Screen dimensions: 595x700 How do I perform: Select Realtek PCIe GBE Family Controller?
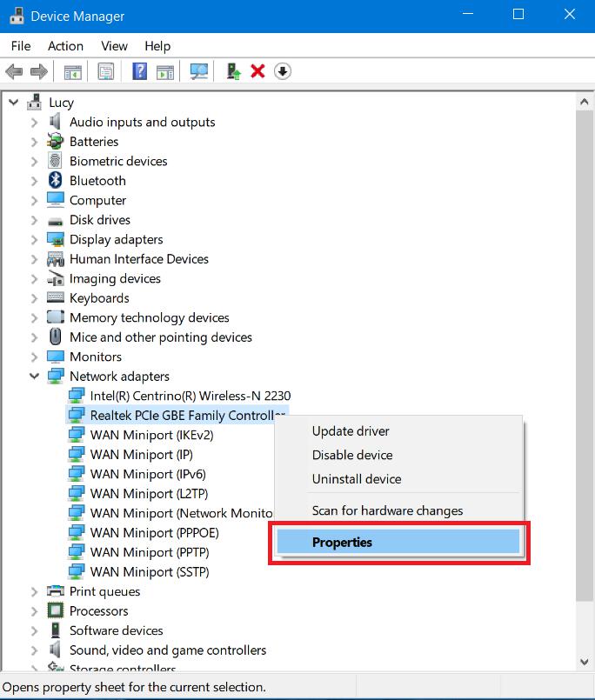pyautogui.click(x=187, y=415)
